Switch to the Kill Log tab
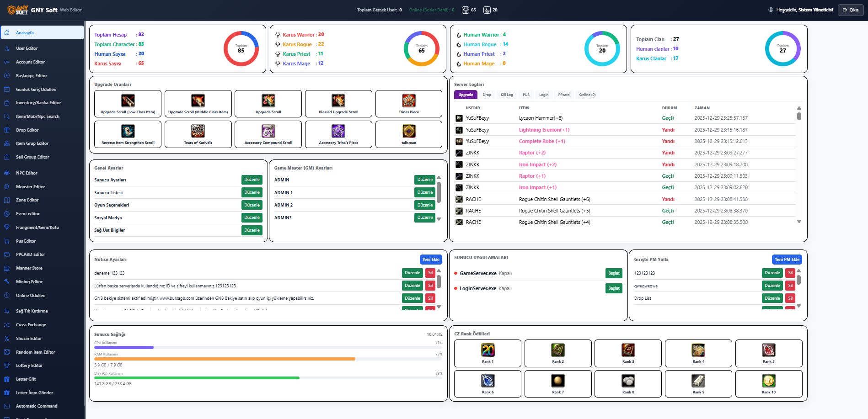 pos(507,95)
